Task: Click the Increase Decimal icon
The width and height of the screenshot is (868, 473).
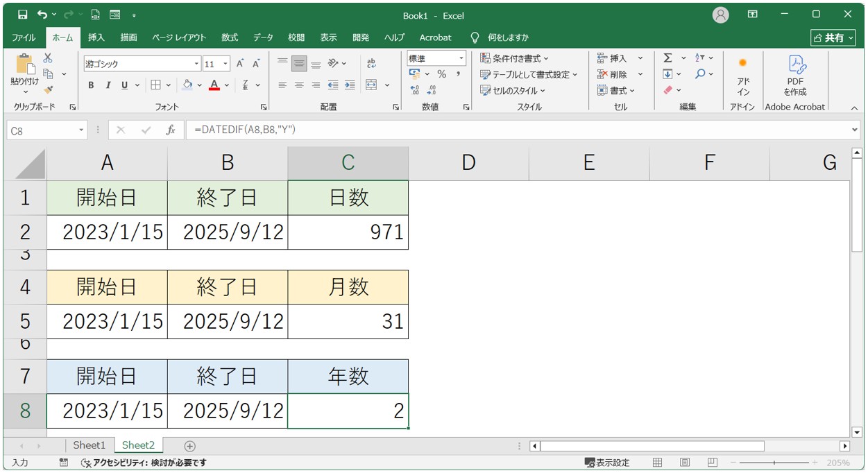Action: tap(415, 90)
